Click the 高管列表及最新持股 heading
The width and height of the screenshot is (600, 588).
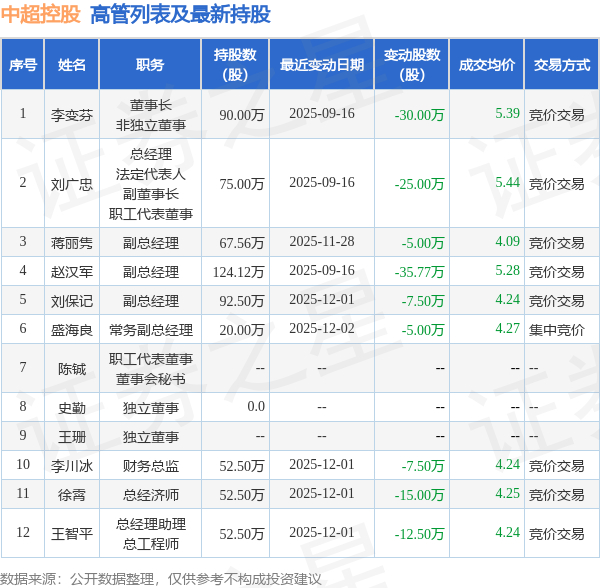coord(180,15)
